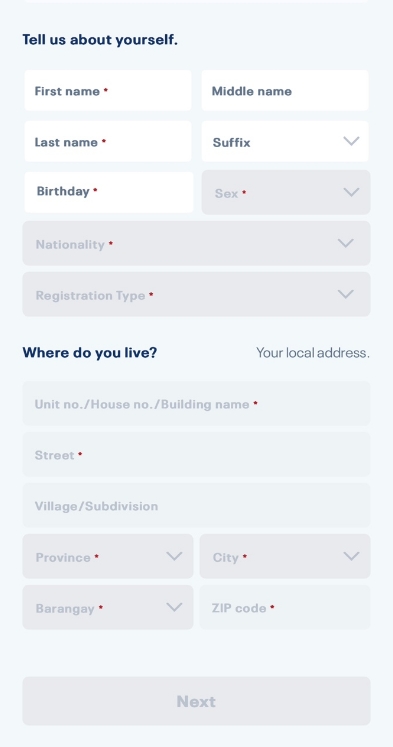
Task: Select the First name field
Action: (x=108, y=91)
